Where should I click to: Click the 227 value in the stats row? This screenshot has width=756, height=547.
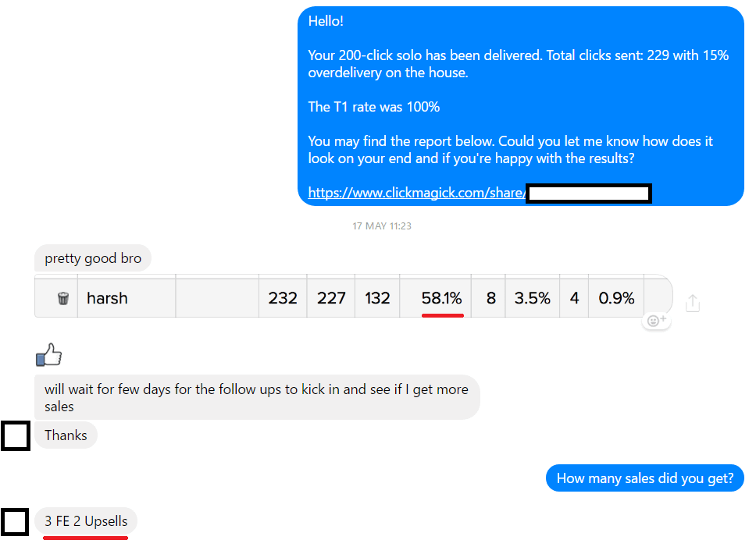(331, 298)
